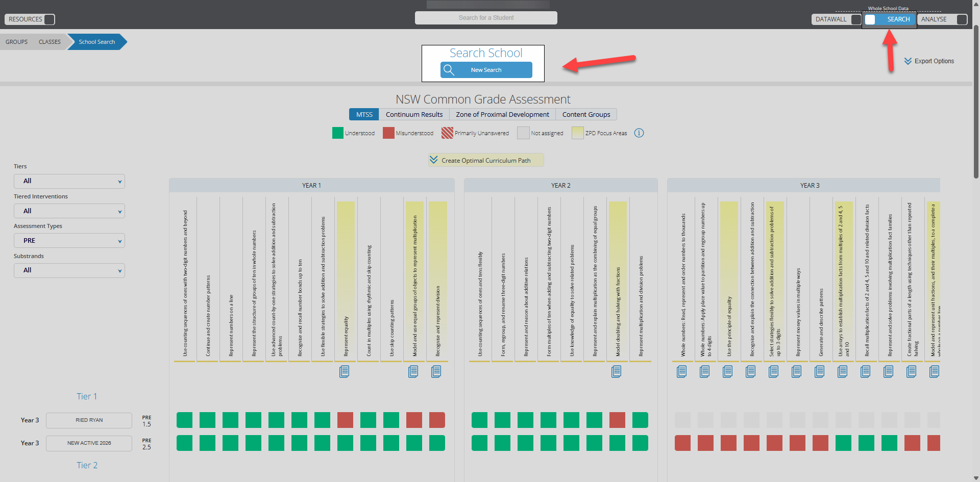Click double chevron icon beside Export Options
The height and width of the screenshot is (482, 980).
(x=908, y=61)
